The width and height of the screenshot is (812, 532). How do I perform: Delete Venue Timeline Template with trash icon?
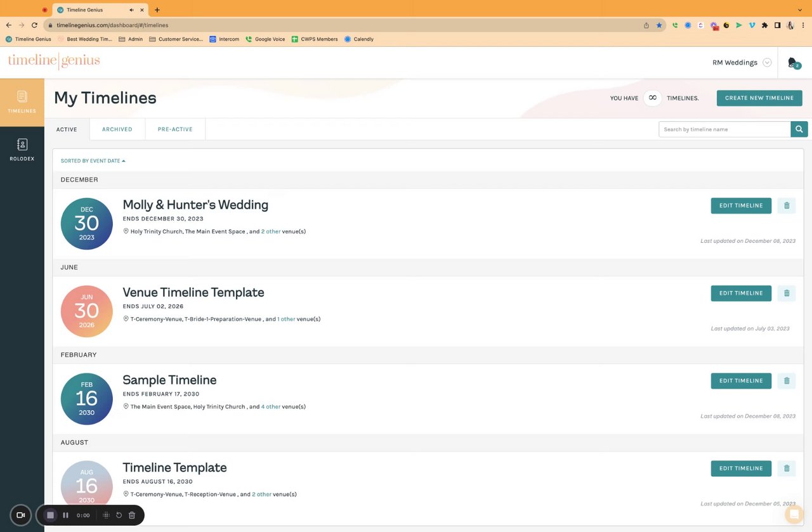click(x=787, y=293)
